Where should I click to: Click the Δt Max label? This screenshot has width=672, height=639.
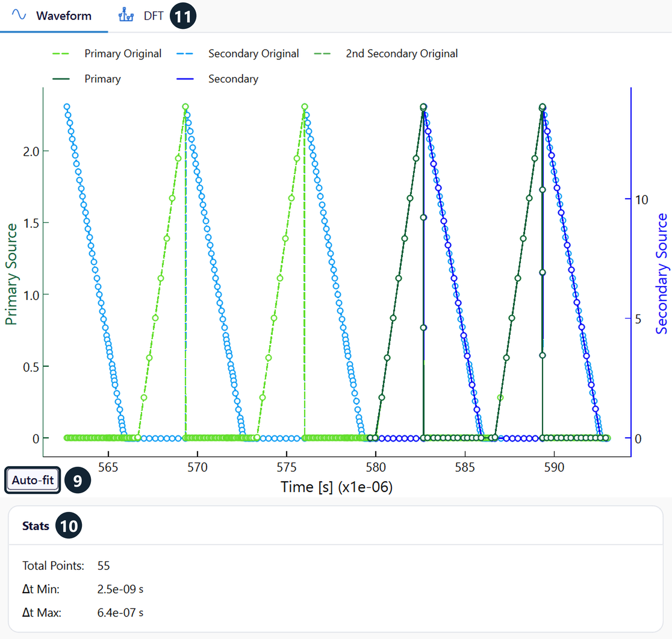tap(42, 613)
